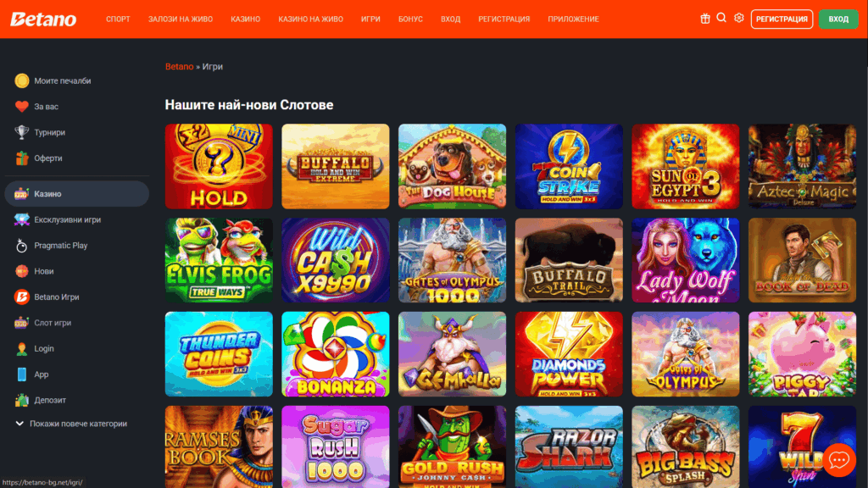Click the white-outlined РЕГИСТРАЦИЯ button
This screenshot has width=868, height=488.
(782, 19)
